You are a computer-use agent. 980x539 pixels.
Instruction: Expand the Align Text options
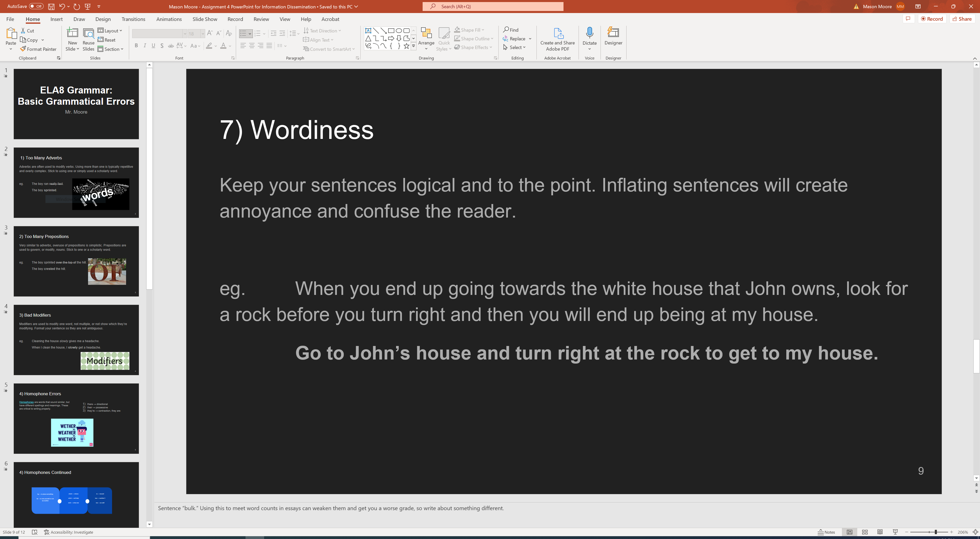318,40
